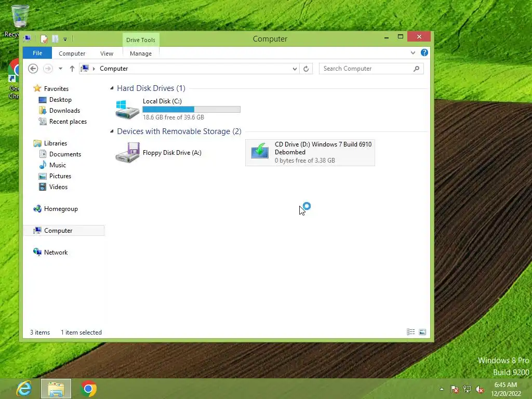The height and width of the screenshot is (399, 532).
Task: Click the Floppy Disk Drive (A:) label
Action: (172, 153)
